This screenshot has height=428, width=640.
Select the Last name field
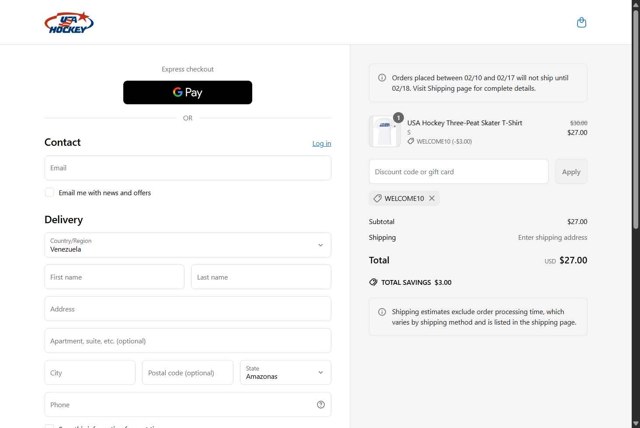click(261, 277)
